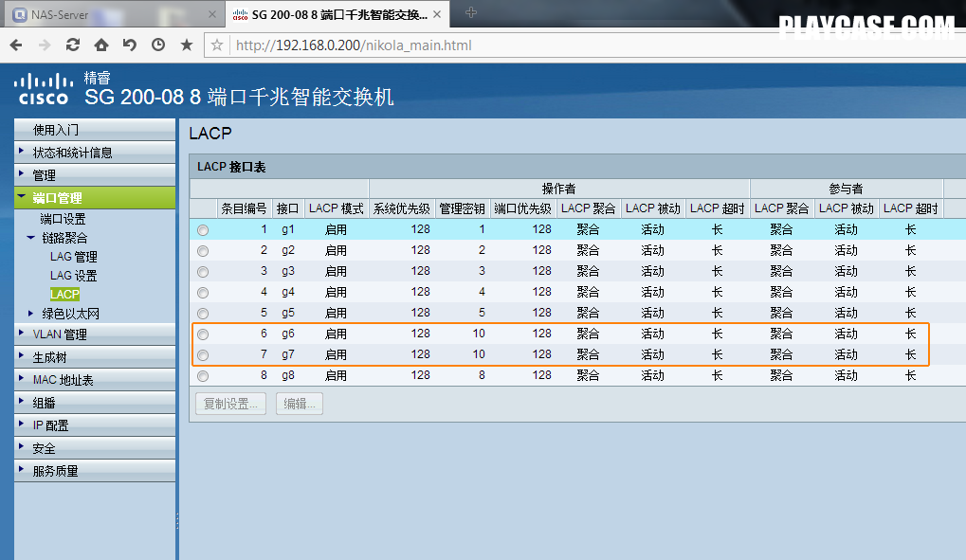This screenshot has width=966, height=560.
Task: Click the 复制设置... button
Action: tap(231, 404)
